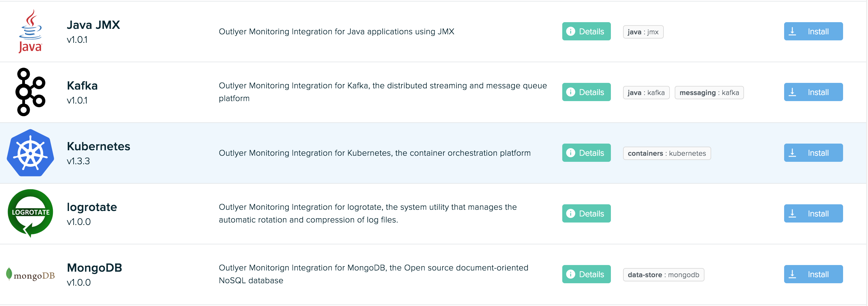Image resolution: width=868 pixels, height=306 pixels.
Task: Install the Kubernetes integration
Action: coord(813,153)
